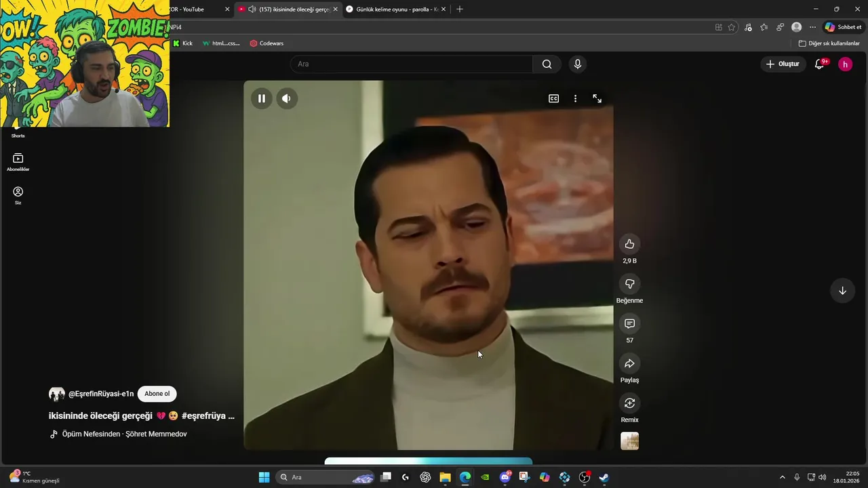Image resolution: width=868 pixels, height=488 pixels.
Task: Pause the Shorts video
Action: [x=261, y=98]
